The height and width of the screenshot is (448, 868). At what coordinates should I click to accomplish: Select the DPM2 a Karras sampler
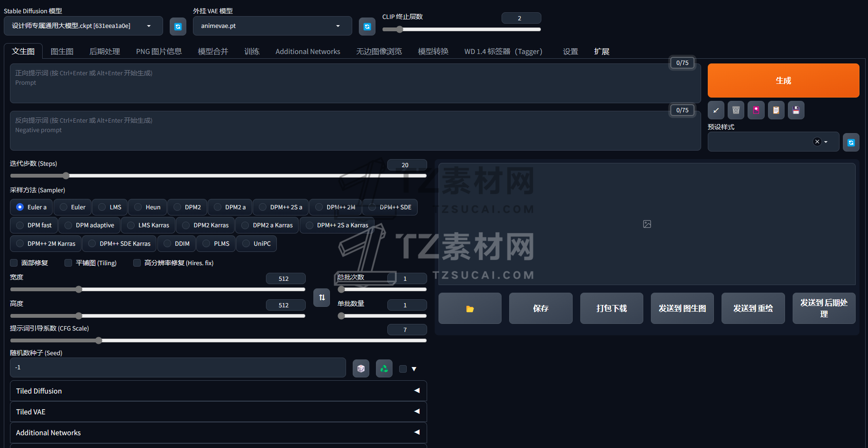(267, 225)
